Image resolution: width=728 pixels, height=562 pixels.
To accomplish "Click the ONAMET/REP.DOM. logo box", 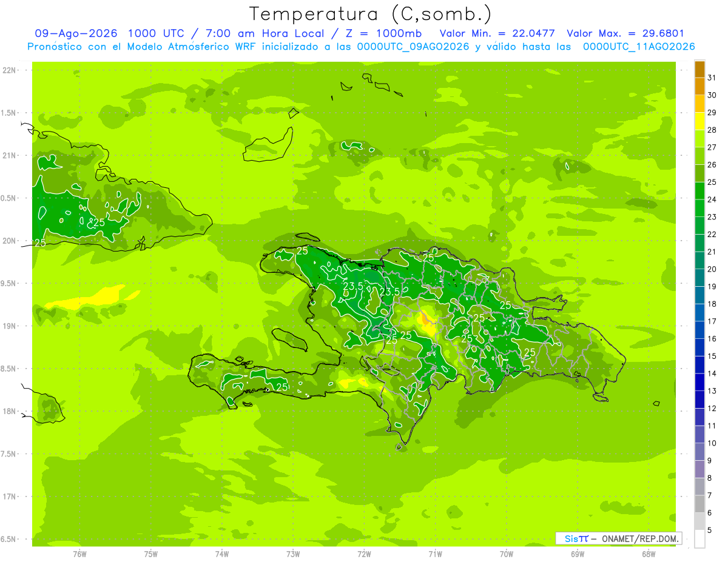I will [x=618, y=538].
